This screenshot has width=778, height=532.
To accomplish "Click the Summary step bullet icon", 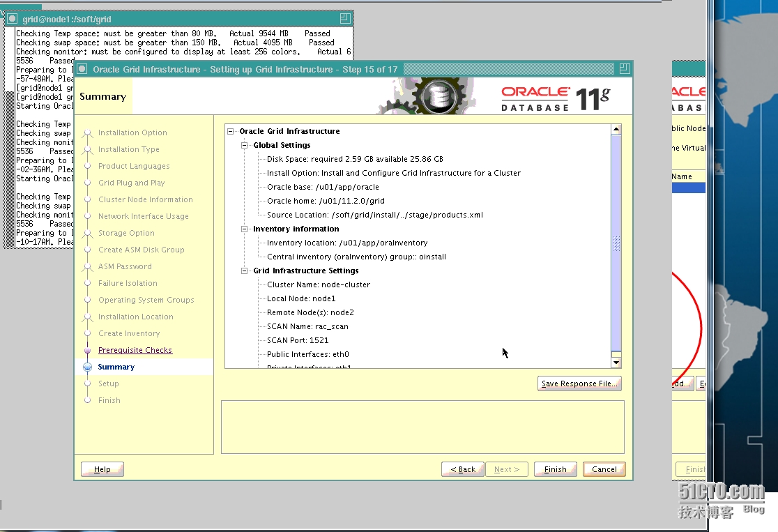I will pos(87,367).
